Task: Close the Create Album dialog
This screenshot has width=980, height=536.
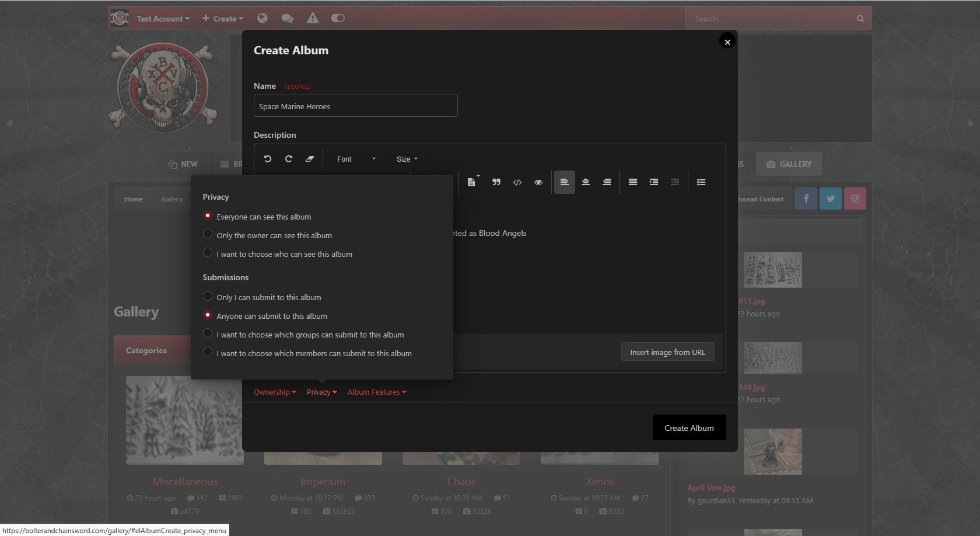Action: (727, 42)
